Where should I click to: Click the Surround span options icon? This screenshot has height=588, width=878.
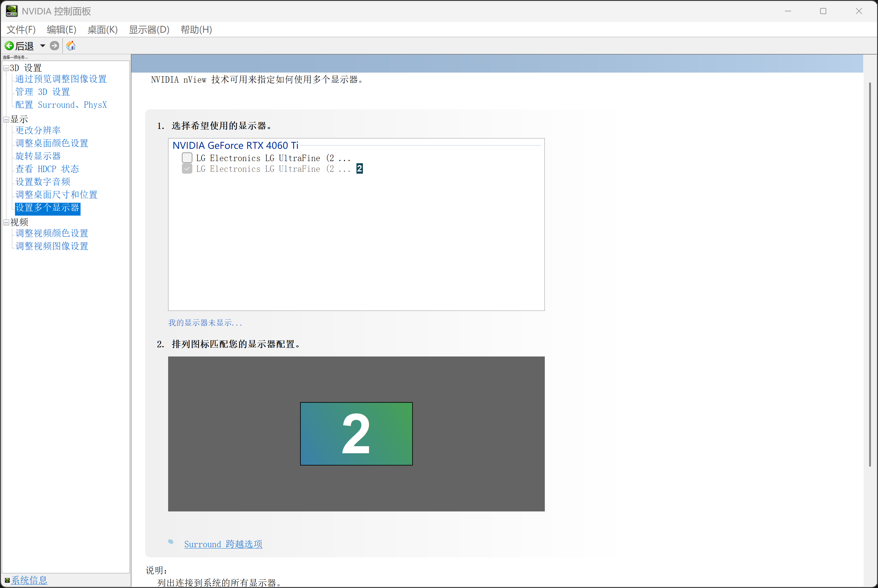click(171, 541)
